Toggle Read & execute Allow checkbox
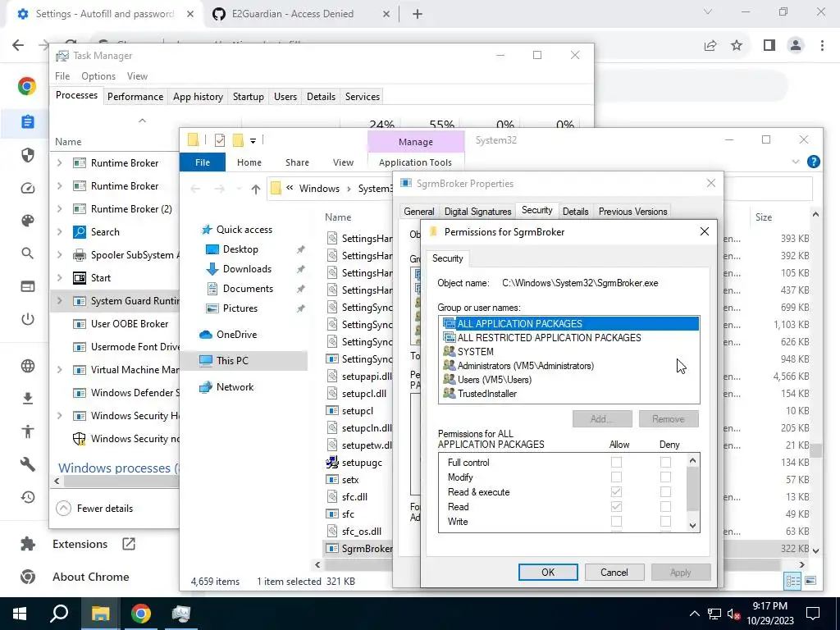Screen dimensions: 840x630 pyautogui.click(x=617, y=491)
